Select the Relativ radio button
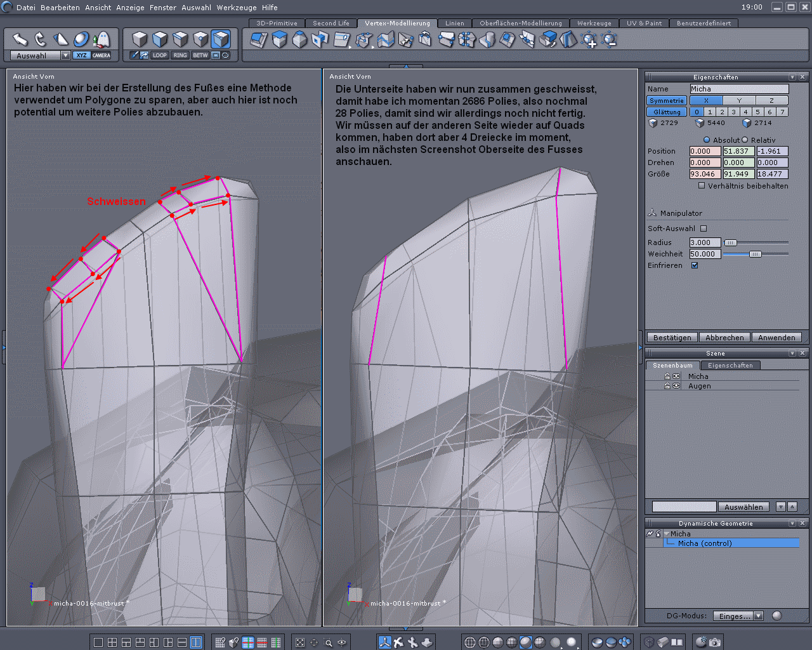 click(745, 140)
